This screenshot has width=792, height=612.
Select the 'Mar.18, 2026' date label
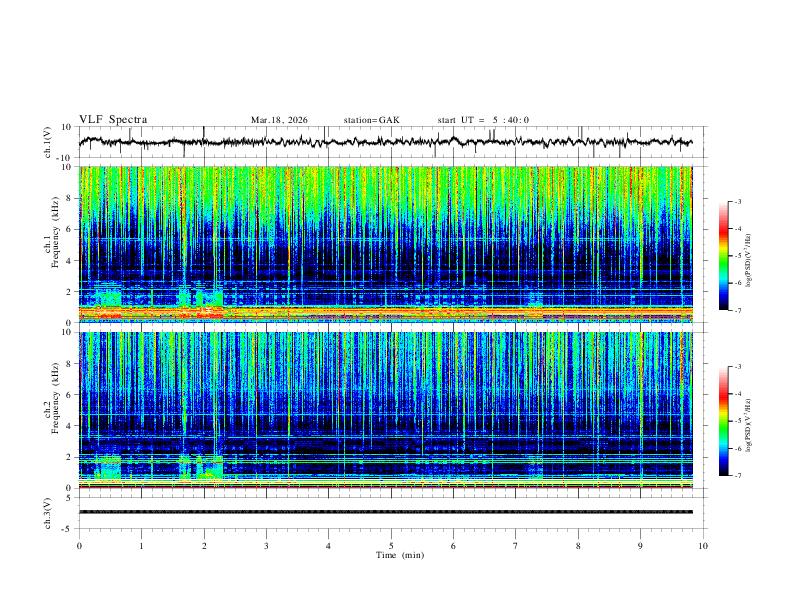coord(279,120)
